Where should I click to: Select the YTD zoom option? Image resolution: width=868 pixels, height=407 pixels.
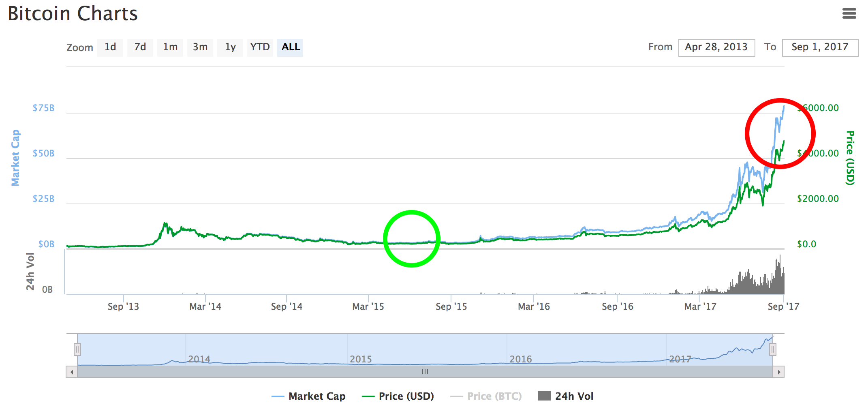[260, 47]
